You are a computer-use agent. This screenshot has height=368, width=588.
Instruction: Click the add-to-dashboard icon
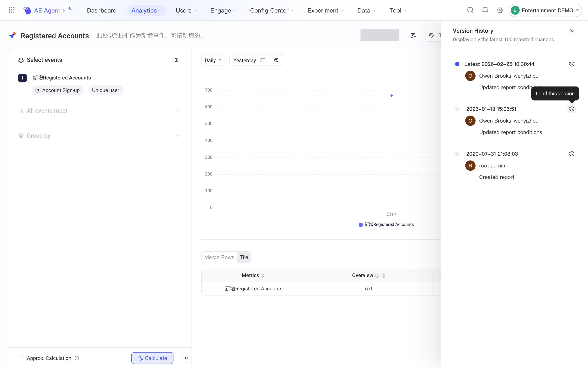[413, 36]
